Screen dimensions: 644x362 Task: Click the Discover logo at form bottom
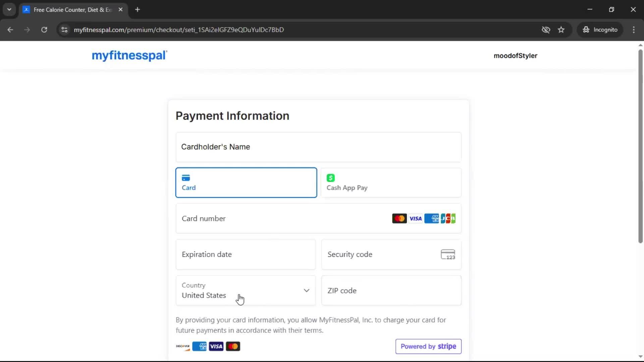click(183, 346)
